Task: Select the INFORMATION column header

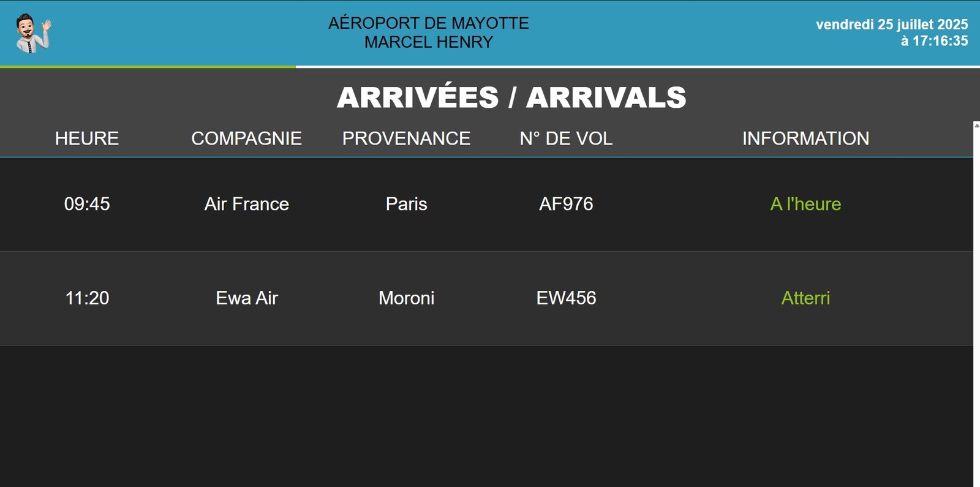Action: pyautogui.click(x=805, y=138)
